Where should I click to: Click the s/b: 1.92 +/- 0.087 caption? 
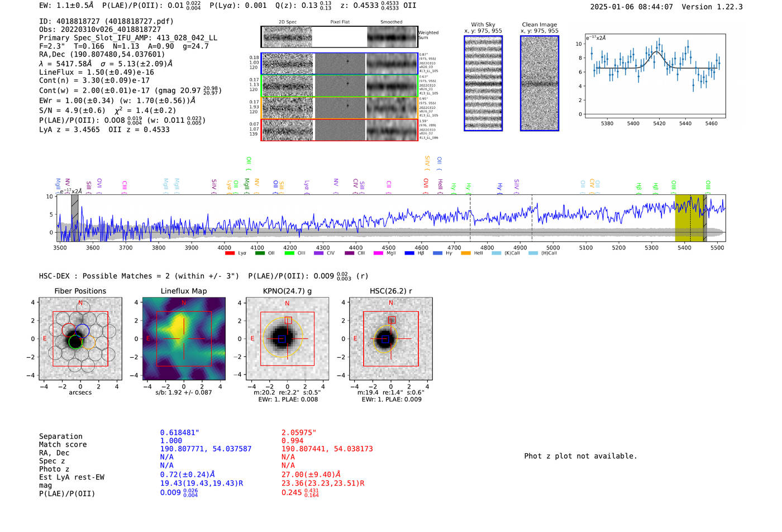(184, 392)
